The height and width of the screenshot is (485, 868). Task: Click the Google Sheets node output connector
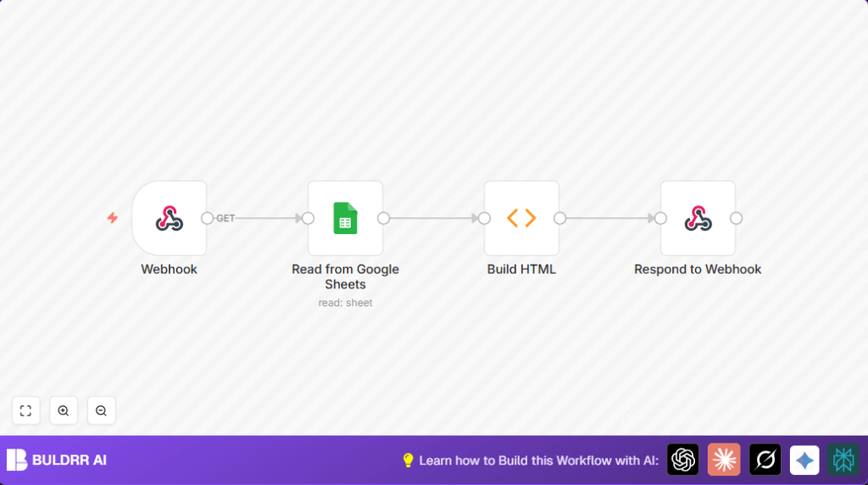point(383,218)
